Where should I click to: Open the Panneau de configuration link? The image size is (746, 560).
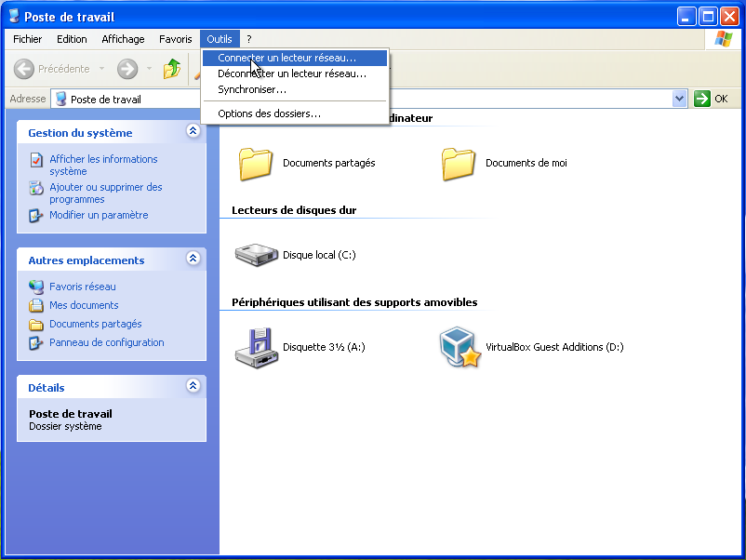[106, 342]
